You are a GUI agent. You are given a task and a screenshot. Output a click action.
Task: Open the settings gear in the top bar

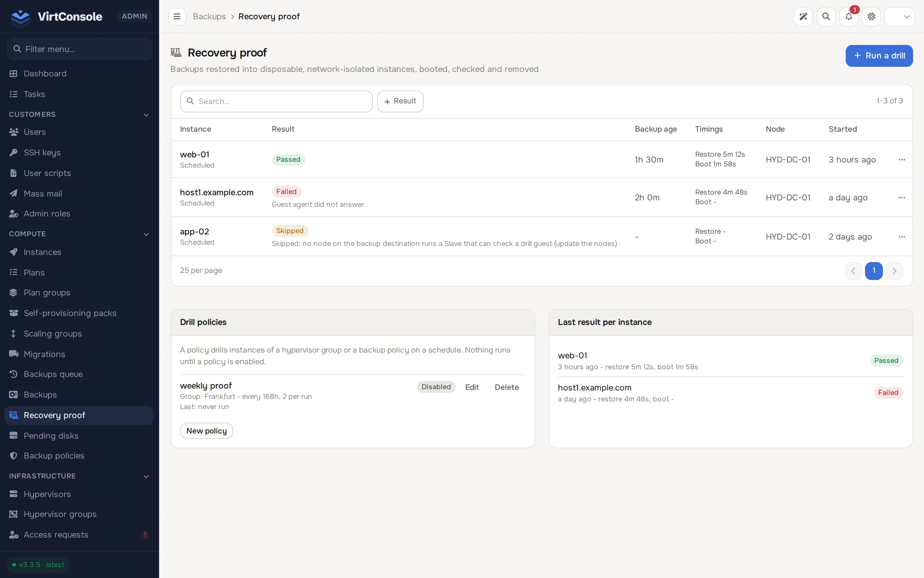871,16
